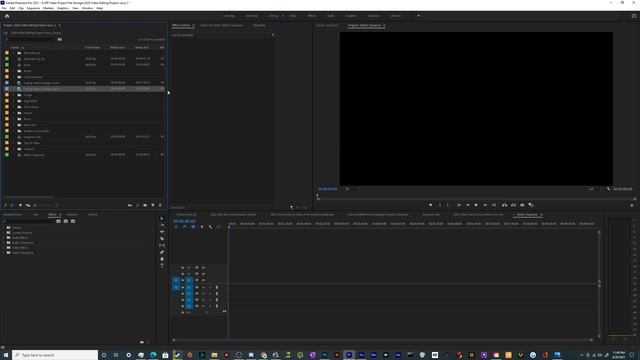Toggle insert sequences as nests in timeline
The width and height of the screenshot is (640, 360).
tap(176, 227)
